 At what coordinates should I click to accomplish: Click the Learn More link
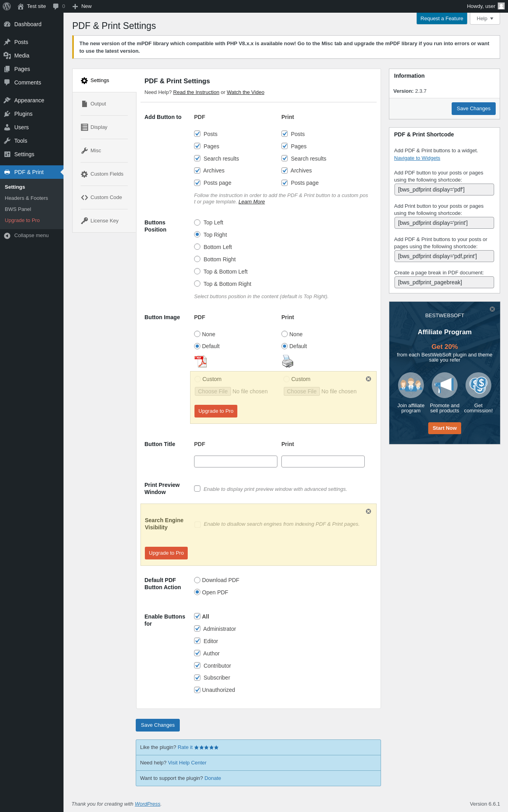(x=252, y=202)
